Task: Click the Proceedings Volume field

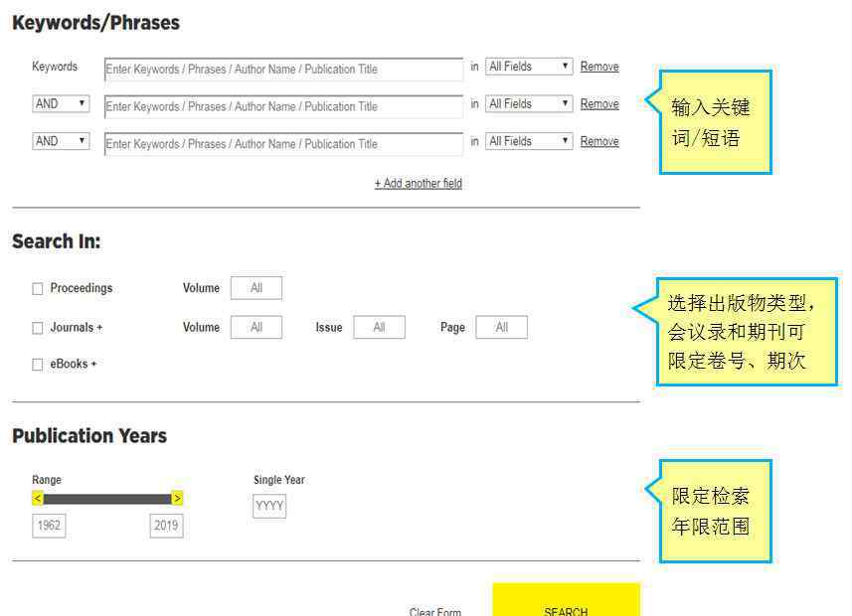Action: point(256,288)
